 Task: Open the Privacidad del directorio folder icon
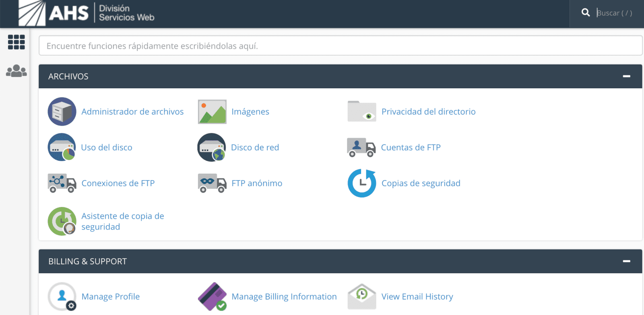[362, 112]
